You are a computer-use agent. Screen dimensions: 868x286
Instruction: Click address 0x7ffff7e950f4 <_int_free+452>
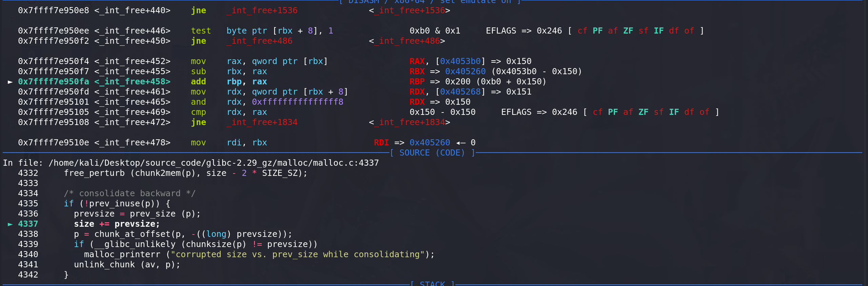click(x=94, y=61)
